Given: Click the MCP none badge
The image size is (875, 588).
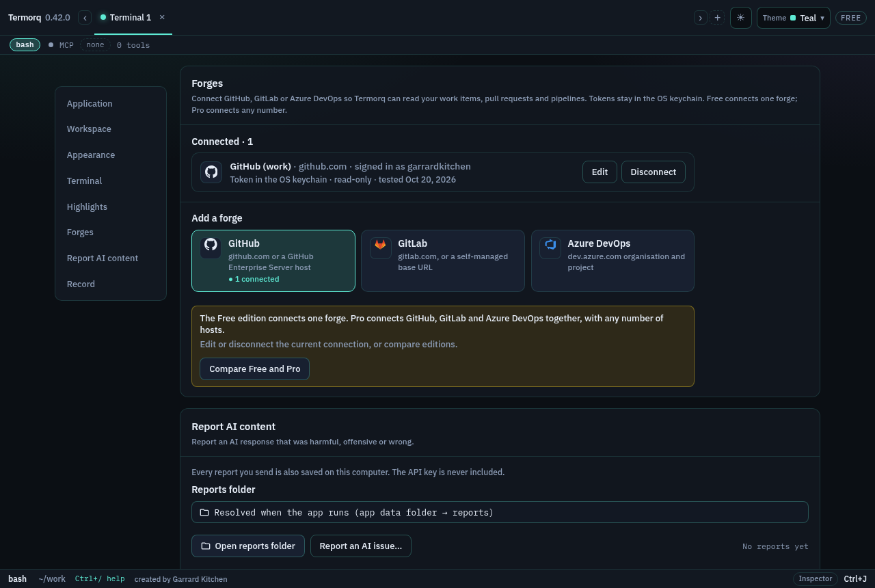Looking at the screenshot, I should pyautogui.click(x=95, y=45).
